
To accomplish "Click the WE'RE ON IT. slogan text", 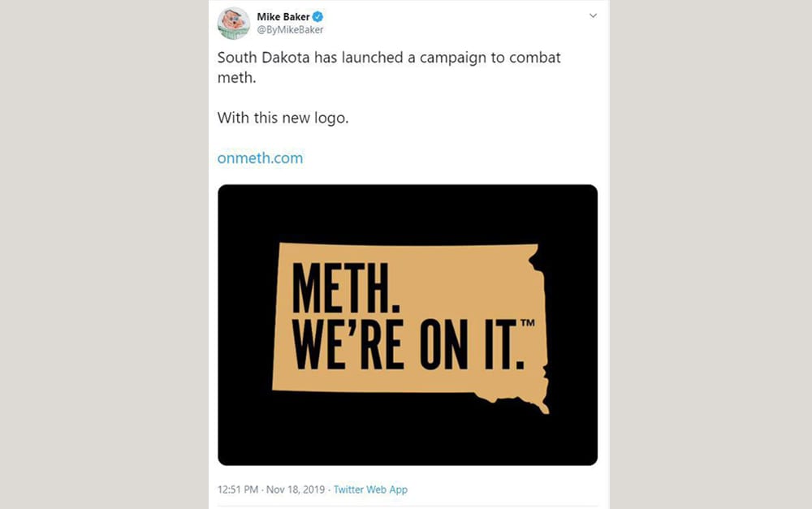I will (x=409, y=344).
